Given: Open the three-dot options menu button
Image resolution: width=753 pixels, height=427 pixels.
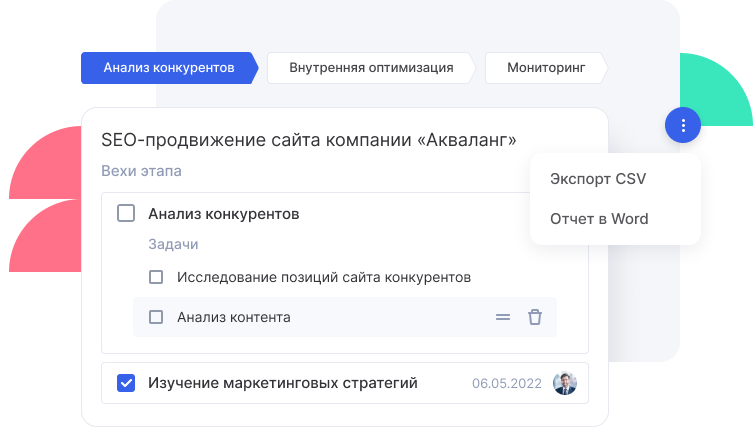Looking at the screenshot, I should pos(683,125).
